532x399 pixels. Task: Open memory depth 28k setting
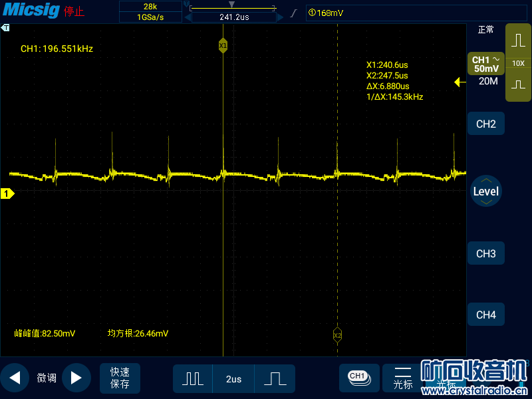150,7
